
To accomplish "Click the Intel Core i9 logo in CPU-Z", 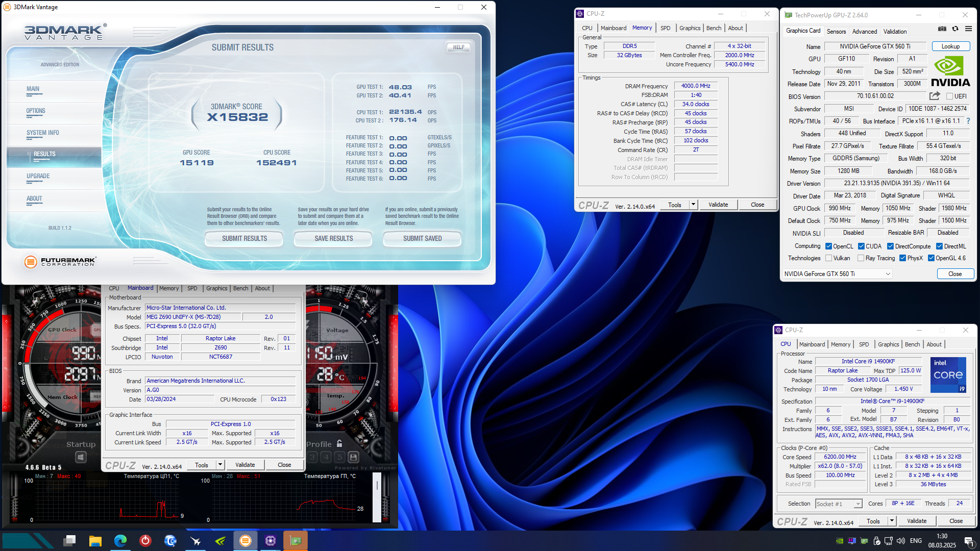I will [948, 375].
